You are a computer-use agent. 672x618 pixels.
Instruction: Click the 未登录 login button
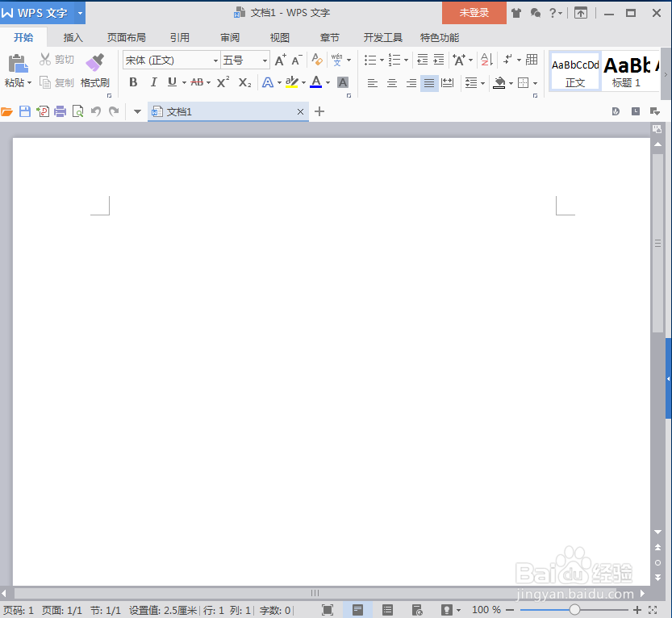(474, 13)
